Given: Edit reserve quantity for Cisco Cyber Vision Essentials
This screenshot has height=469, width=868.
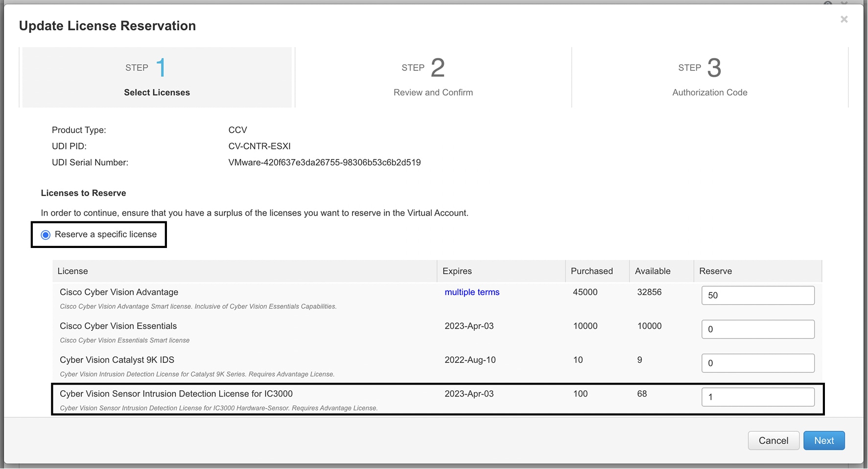Looking at the screenshot, I should [758, 329].
